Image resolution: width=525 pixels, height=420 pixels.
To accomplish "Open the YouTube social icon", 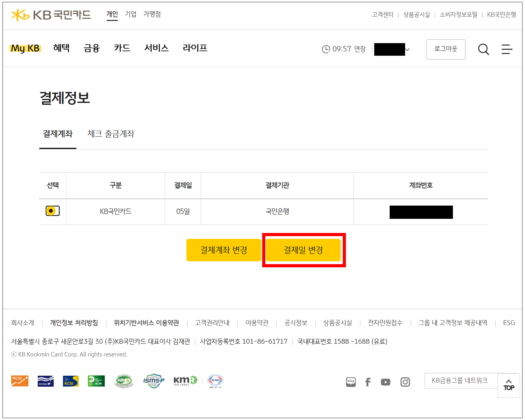I will [386, 382].
